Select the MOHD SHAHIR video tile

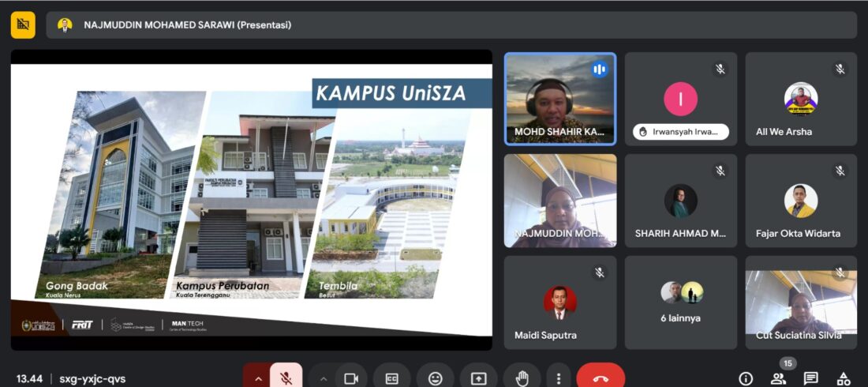560,99
